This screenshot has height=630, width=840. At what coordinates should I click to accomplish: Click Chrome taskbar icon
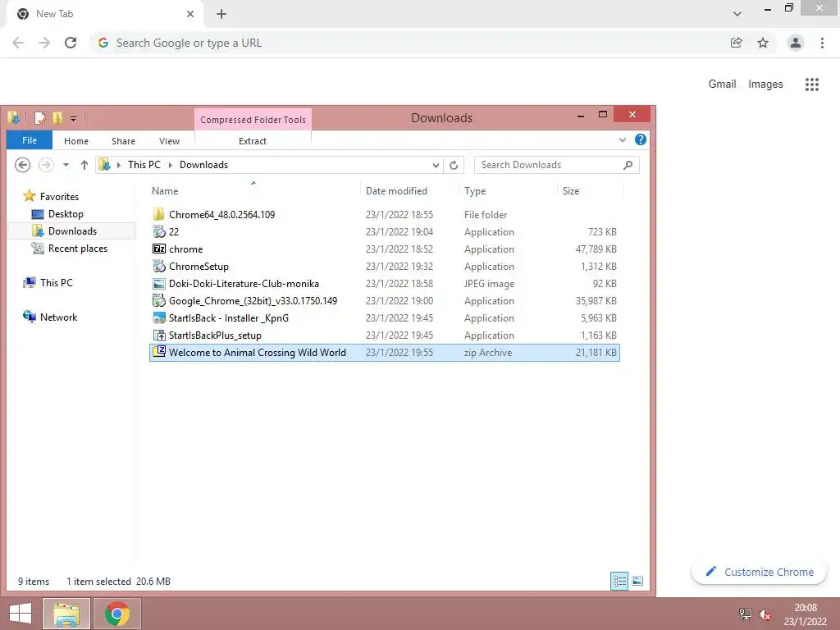[x=116, y=614]
